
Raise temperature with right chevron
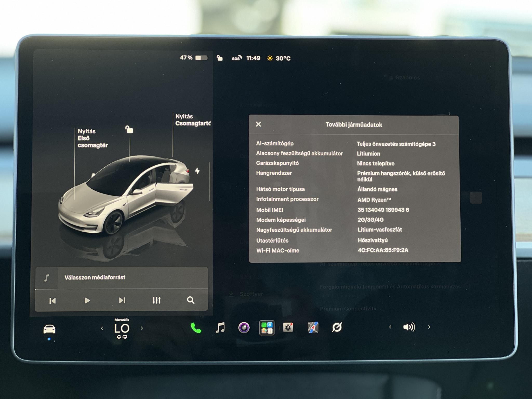coord(142,328)
